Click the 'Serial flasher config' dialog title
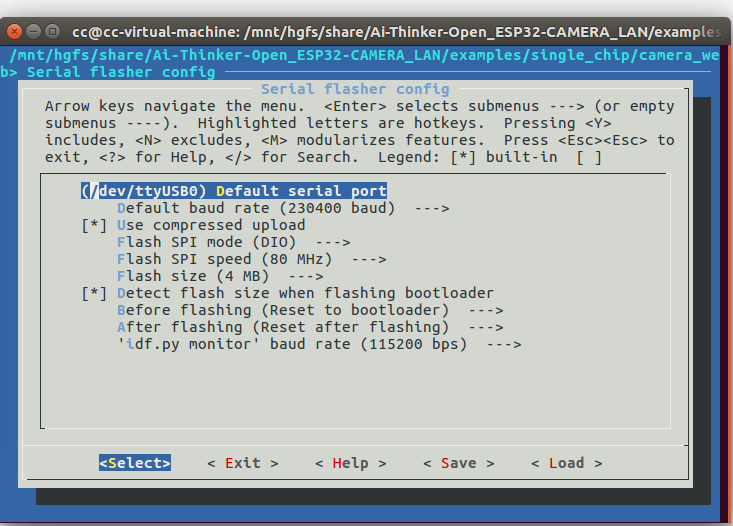Image resolution: width=733 pixels, height=526 pixels. pyautogui.click(x=355, y=89)
